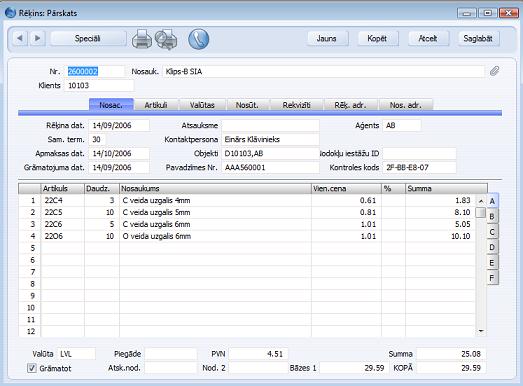Select item name O veida uzgalis 6mm

(x=215, y=237)
